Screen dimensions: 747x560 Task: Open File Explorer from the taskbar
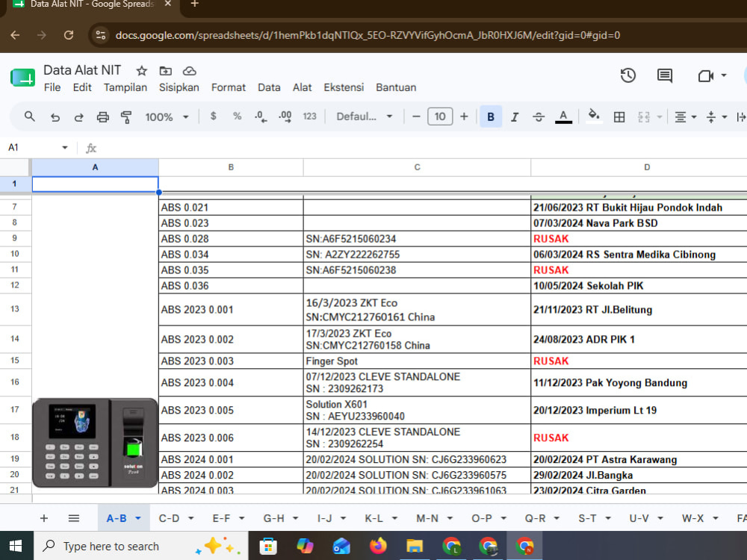click(x=415, y=547)
